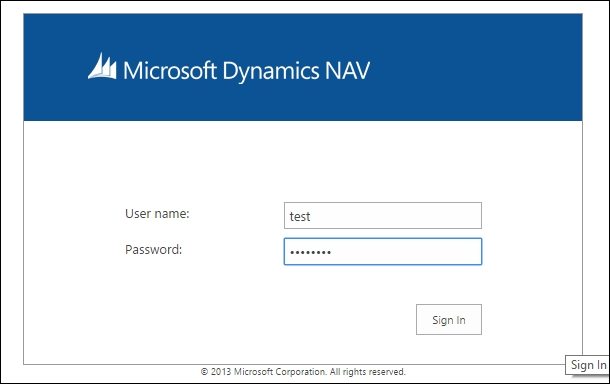Click the word "Microsoft" in header title

point(170,70)
